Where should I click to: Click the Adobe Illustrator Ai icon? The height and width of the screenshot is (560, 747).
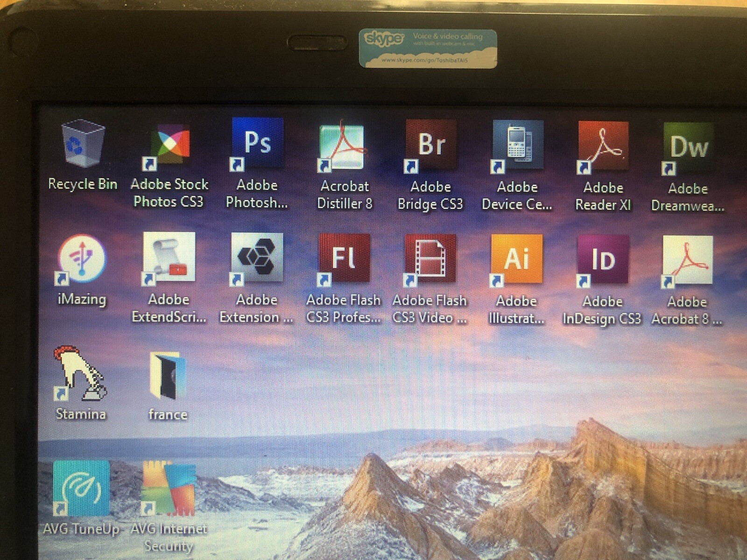(516, 261)
